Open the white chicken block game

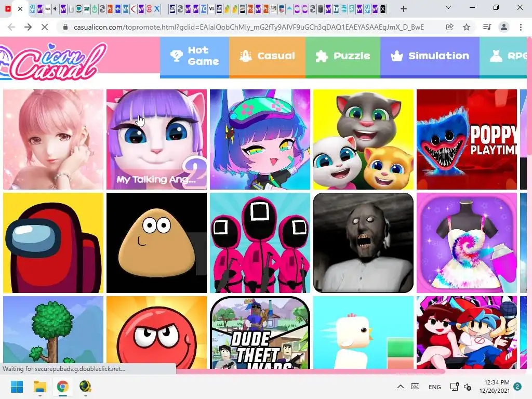click(363, 332)
